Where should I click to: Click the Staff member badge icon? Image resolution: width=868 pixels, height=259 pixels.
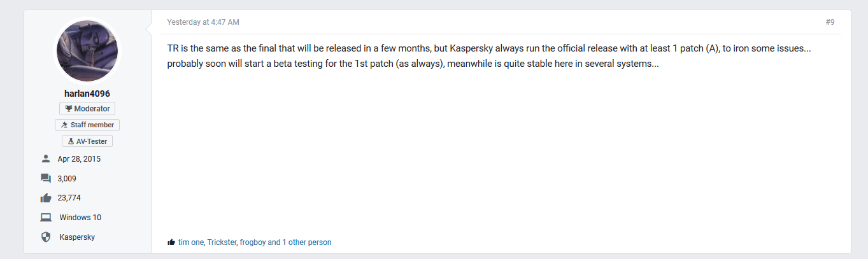(x=64, y=125)
